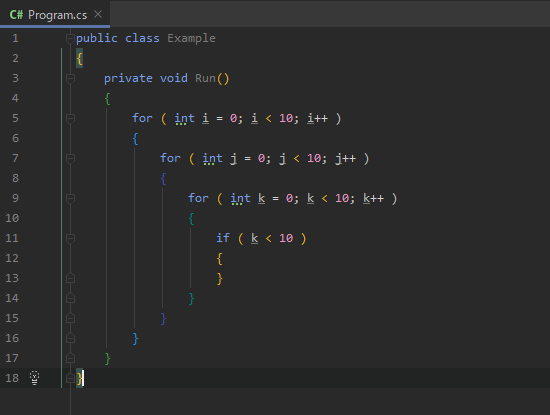Click the teal opening brace on line 10

coord(192,219)
